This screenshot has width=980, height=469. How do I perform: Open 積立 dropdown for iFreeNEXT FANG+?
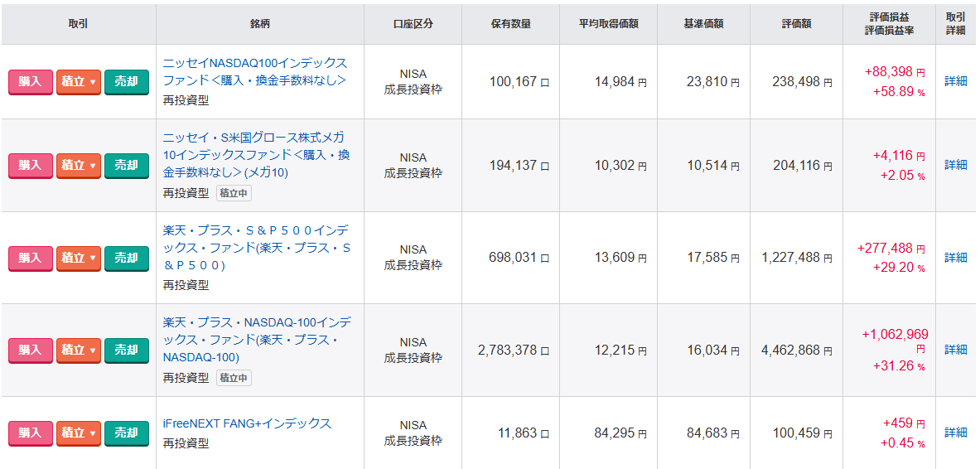[x=78, y=433]
